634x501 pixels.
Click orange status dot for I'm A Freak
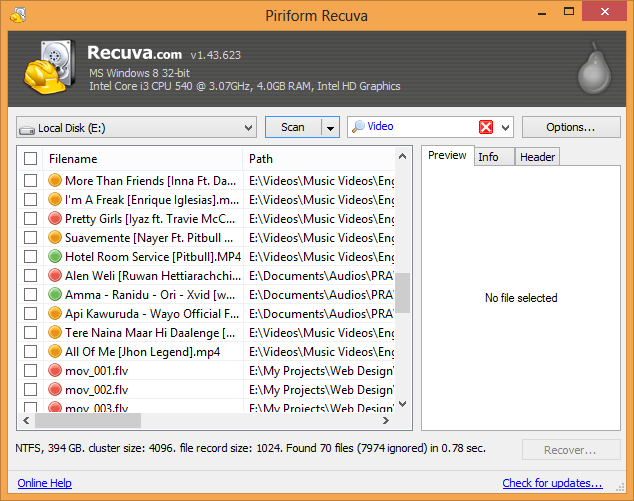point(55,199)
